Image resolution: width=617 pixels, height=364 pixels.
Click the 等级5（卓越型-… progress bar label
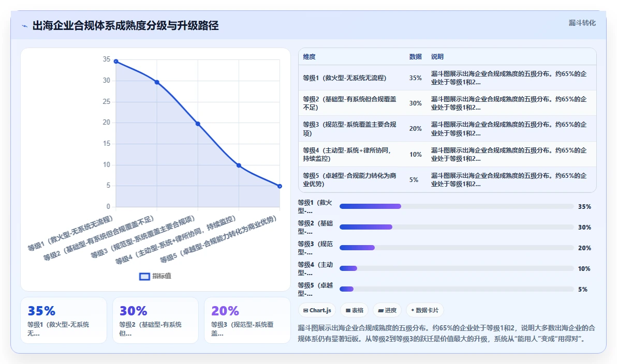(315, 289)
